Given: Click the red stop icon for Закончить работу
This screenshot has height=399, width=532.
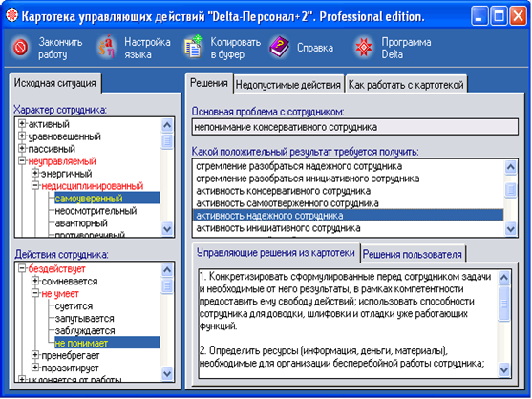Looking at the screenshot, I should click(x=20, y=48).
